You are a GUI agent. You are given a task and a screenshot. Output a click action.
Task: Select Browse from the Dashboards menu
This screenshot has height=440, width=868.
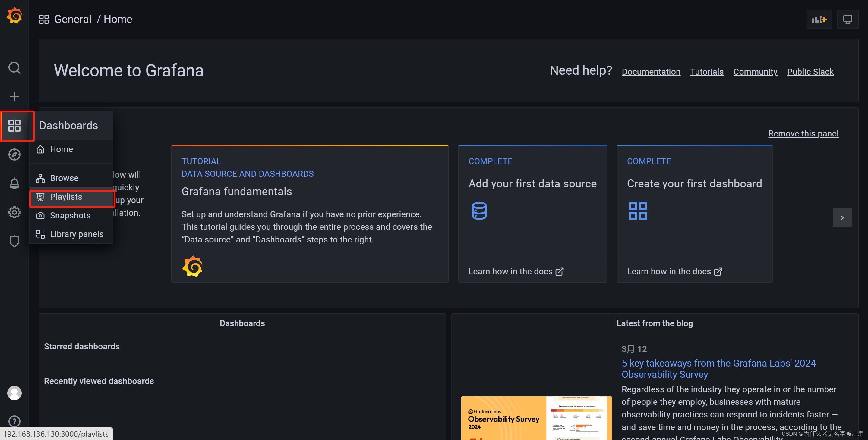[x=71, y=178]
